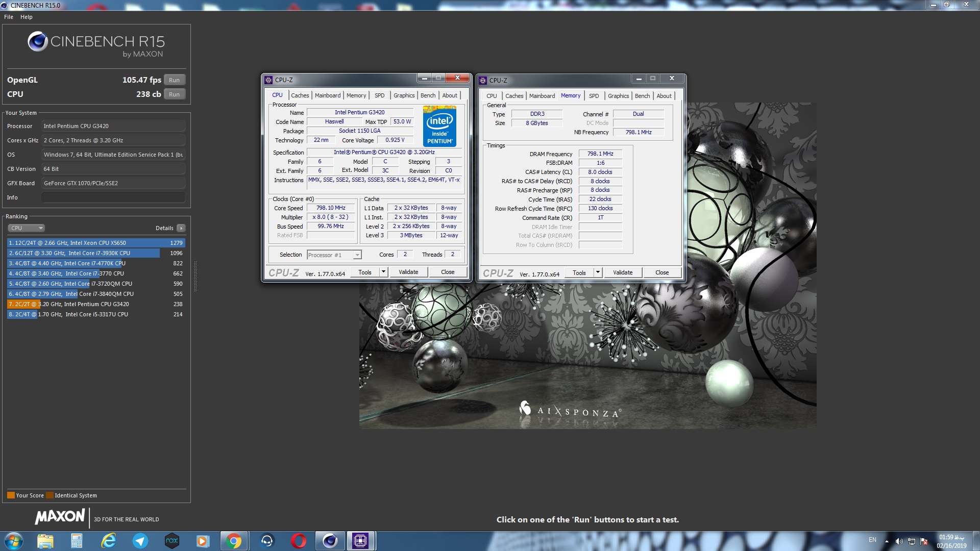Click CPU-Z icon in left window title bar
The image size is (980, 551).
268,80
